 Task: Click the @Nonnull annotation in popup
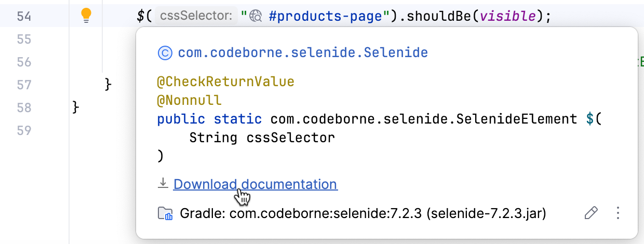point(190,100)
